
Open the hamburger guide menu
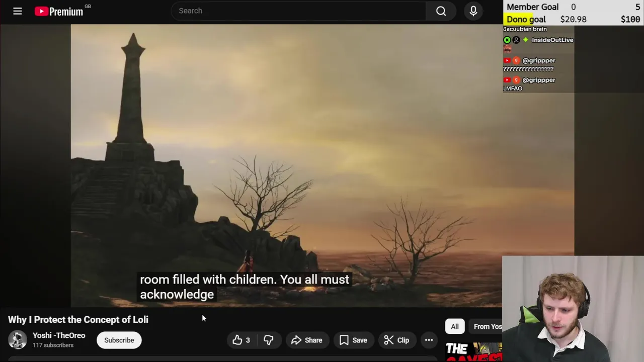coord(18,11)
